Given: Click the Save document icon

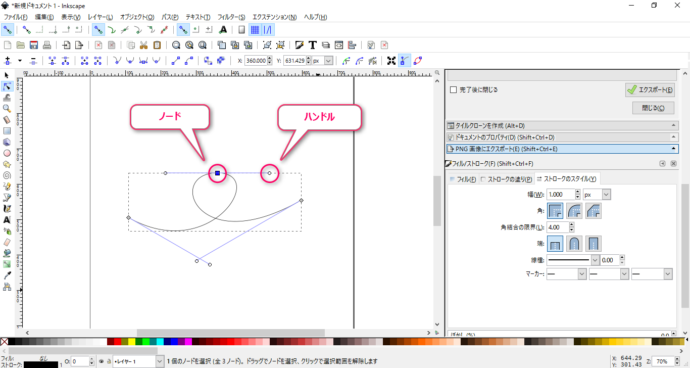Looking at the screenshot, I should 34,45.
